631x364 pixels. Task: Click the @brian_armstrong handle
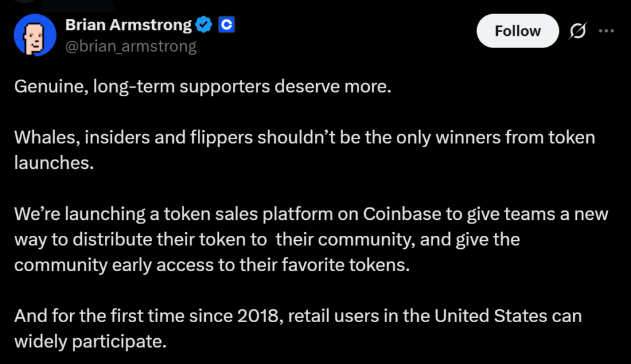pos(131,46)
